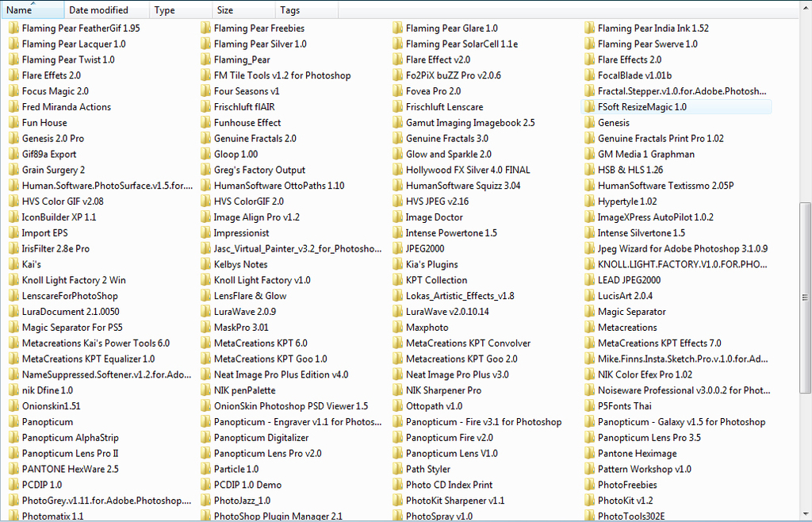Image resolution: width=812 pixels, height=522 pixels.
Task: Click the Hollywood FX Silver 4.0 FINAL folder icon
Action: pos(398,170)
